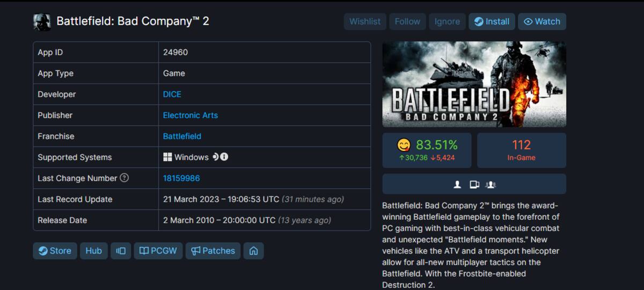Click the negative reviews count 5,424

click(443, 157)
